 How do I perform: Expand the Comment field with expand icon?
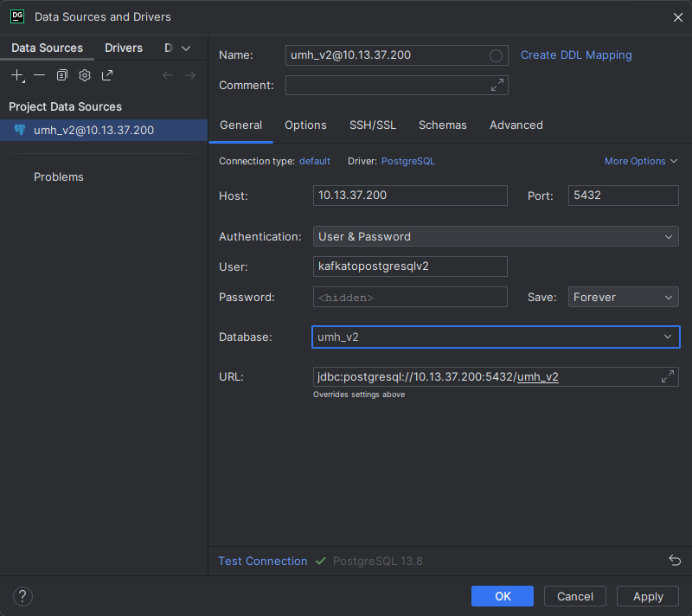click(x=497, y=85)
